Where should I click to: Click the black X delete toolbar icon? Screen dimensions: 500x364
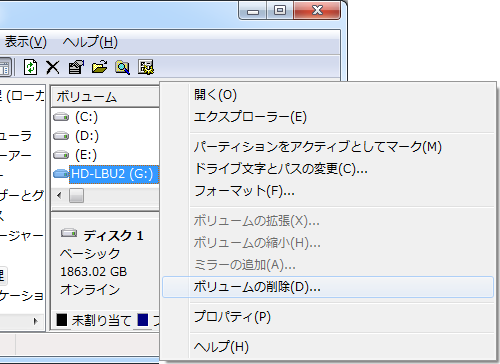(x=53, y=67)
